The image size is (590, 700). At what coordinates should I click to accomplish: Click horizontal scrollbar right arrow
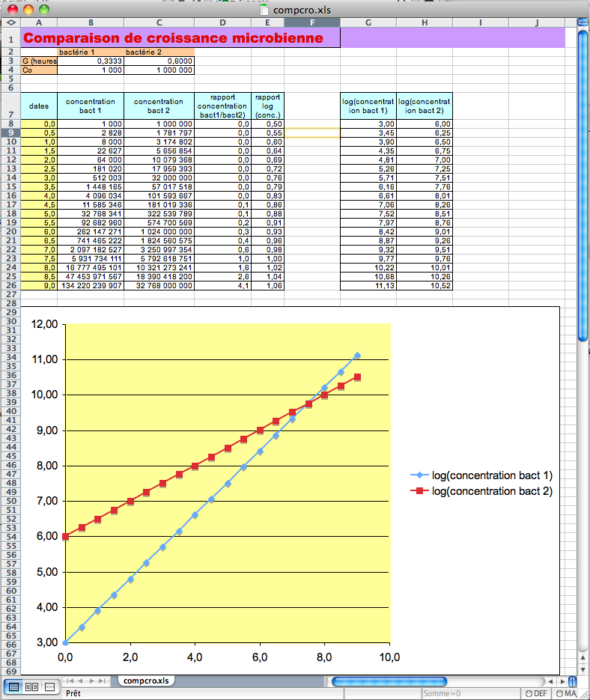pos(564,681)
